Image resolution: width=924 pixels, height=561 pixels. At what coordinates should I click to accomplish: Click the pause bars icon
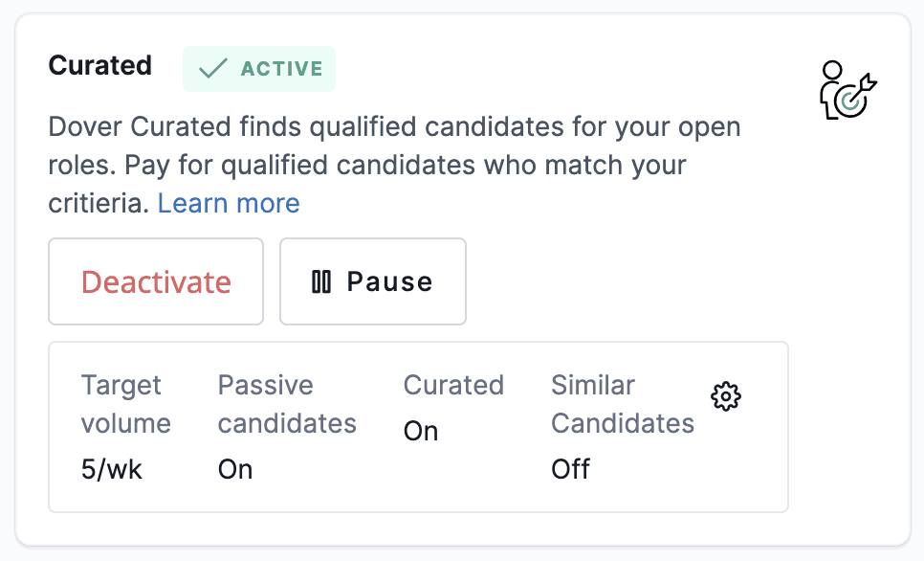321,281
